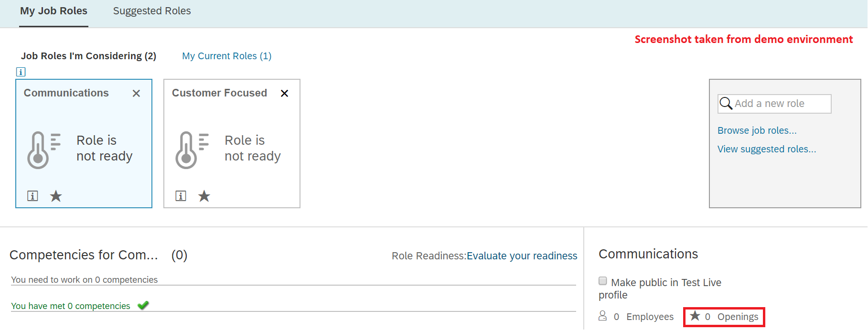
Task: Open My Current Roles (1) view
Action: [x=227, y=56]
